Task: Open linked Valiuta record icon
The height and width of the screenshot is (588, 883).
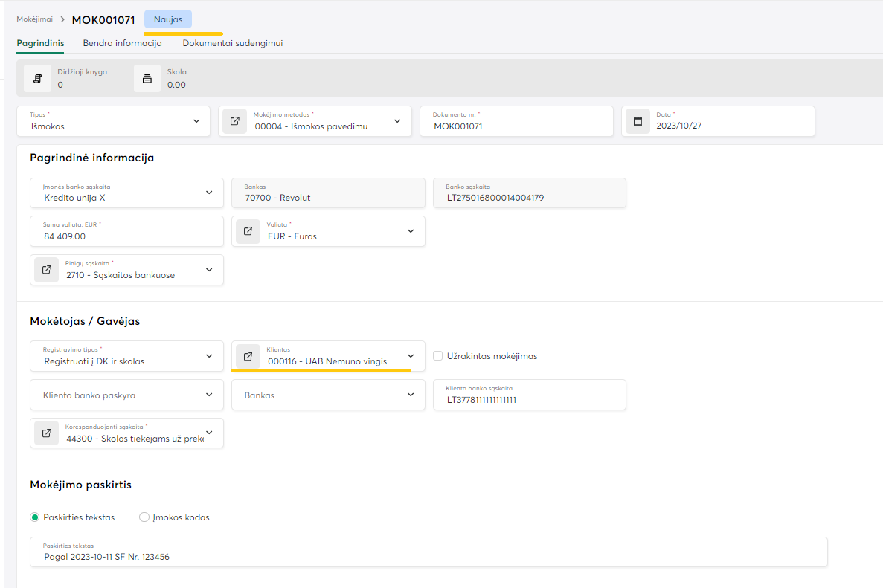Action: click(248, 231)
